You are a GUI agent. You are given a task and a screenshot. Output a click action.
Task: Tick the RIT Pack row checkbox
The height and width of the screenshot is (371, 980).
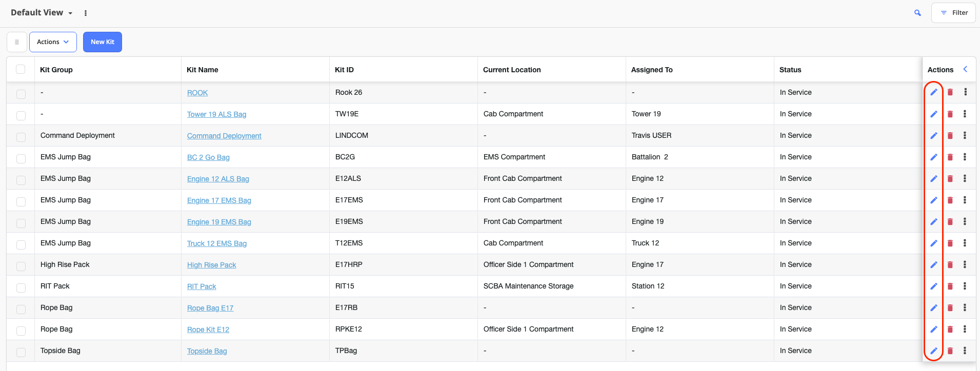pyautogui.click(x=21, y=287)
